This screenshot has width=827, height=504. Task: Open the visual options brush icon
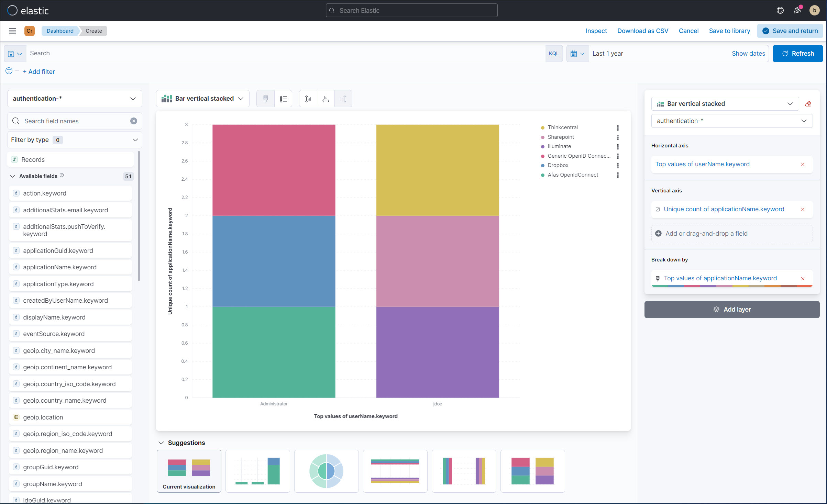click(x=266, y=99)
